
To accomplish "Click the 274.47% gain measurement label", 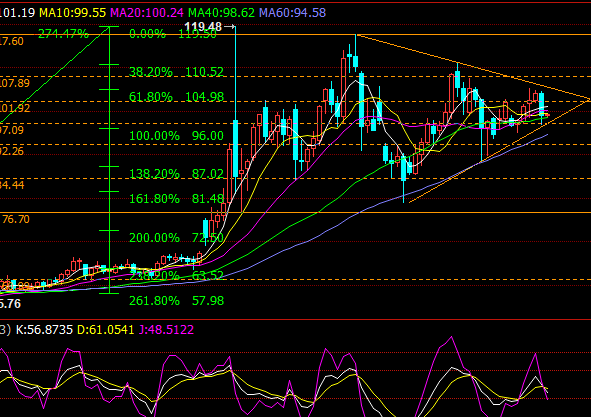I will pyautogui.click(x=63, y=34).
